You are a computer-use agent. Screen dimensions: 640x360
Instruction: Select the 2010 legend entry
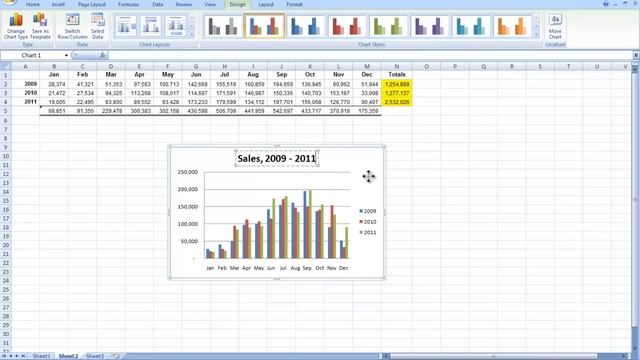point(368,222)
